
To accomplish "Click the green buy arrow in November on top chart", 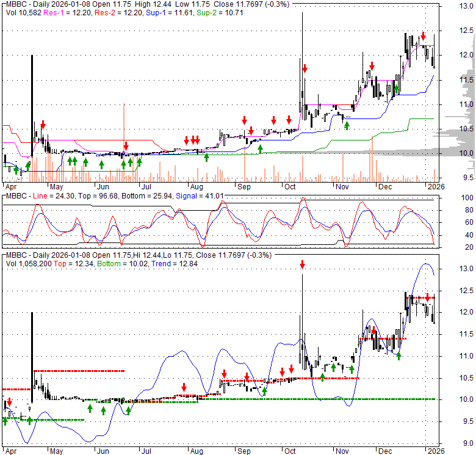I will (347, 125).
